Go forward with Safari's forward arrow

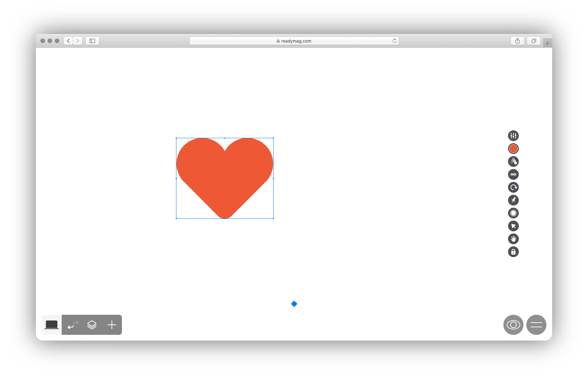78,41
